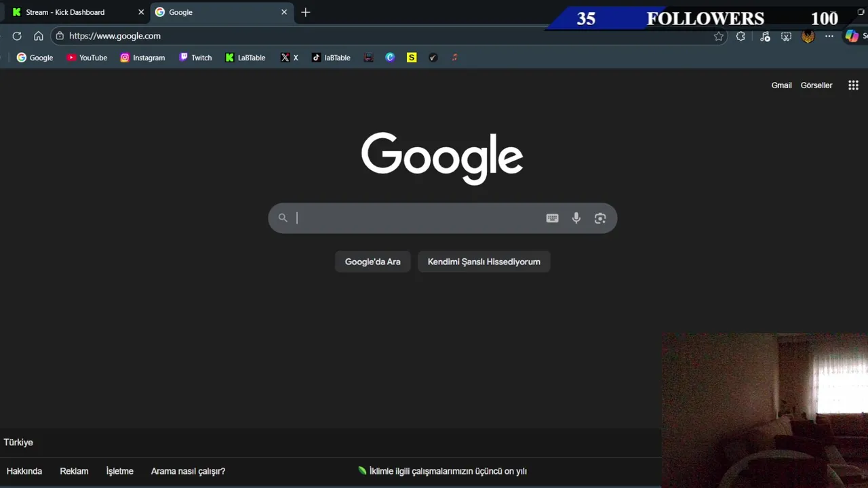868x488 pixels.
Task: Open the red music-note bookmark icon
Action: coord(454,58)
